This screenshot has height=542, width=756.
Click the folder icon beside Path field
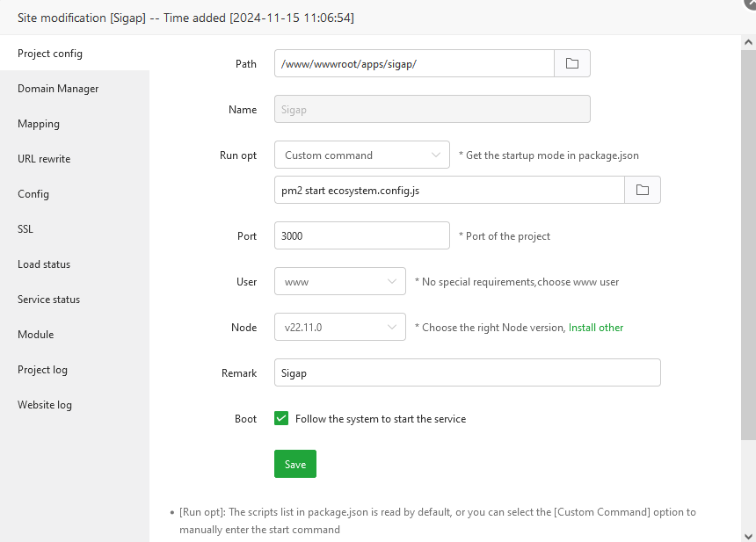(572, 63)
